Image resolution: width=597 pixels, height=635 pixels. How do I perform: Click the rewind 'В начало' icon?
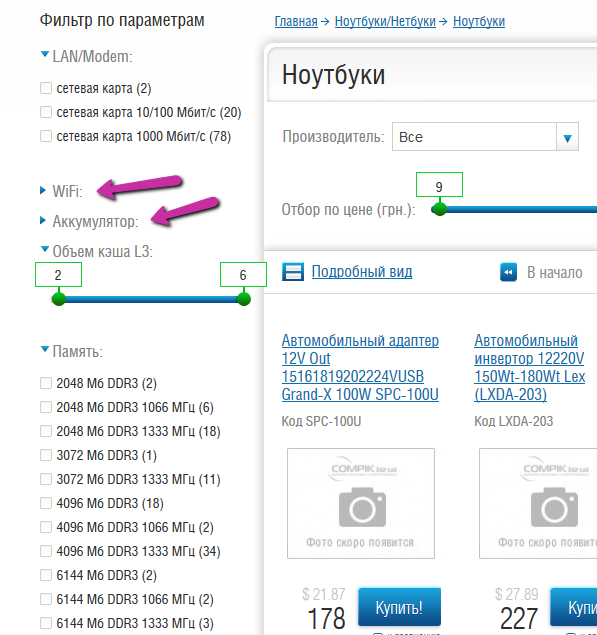(x=508, y=272)
